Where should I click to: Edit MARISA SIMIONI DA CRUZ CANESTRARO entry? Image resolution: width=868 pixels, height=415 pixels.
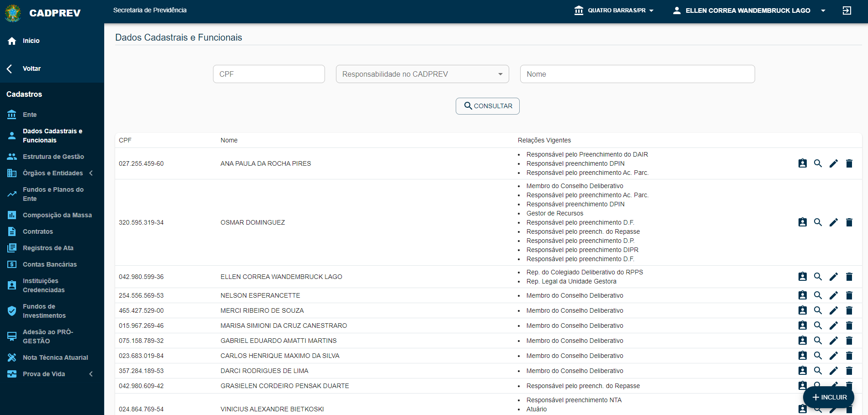click(x=833, y=326)
